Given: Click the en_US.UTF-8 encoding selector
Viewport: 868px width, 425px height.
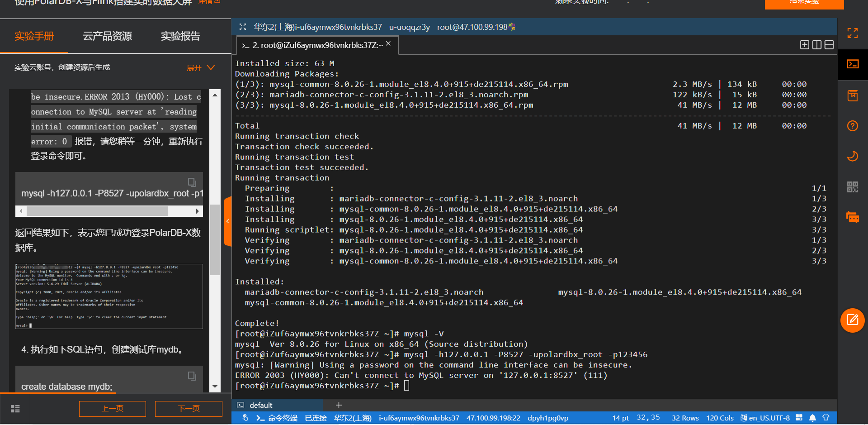Looking at the screenshot, I should coord(765,418).
